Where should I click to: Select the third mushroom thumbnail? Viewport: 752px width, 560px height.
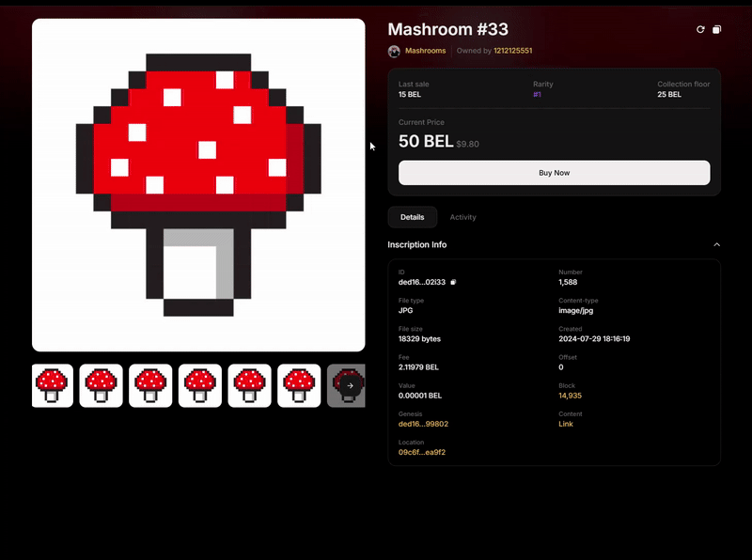(150, 385)
